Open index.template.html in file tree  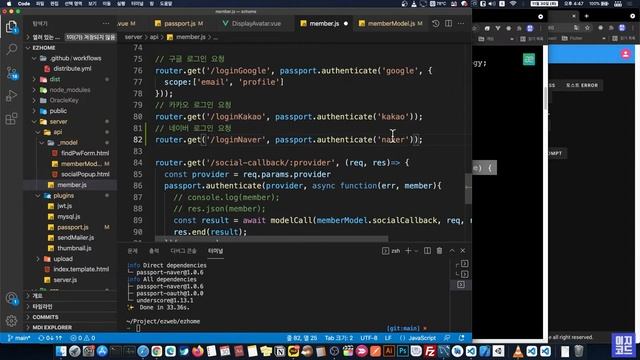81,269
